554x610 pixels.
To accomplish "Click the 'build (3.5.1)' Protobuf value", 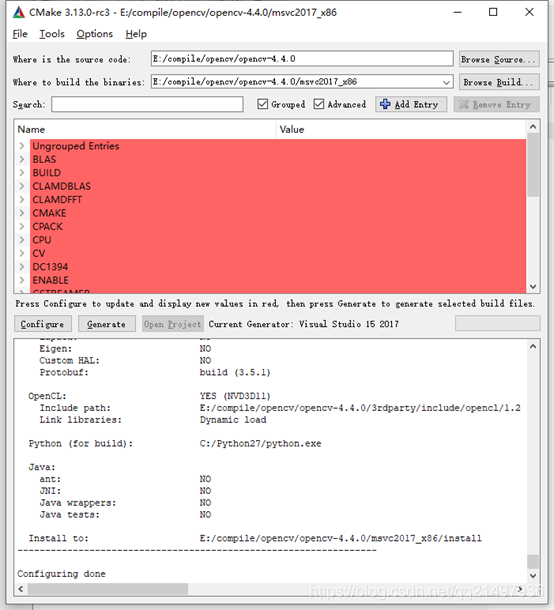I will click(x=235, y=372).
